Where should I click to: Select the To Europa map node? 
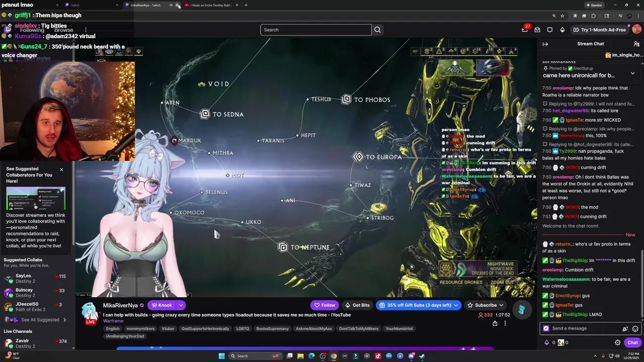pyautogui.click(x=377, y=157)
